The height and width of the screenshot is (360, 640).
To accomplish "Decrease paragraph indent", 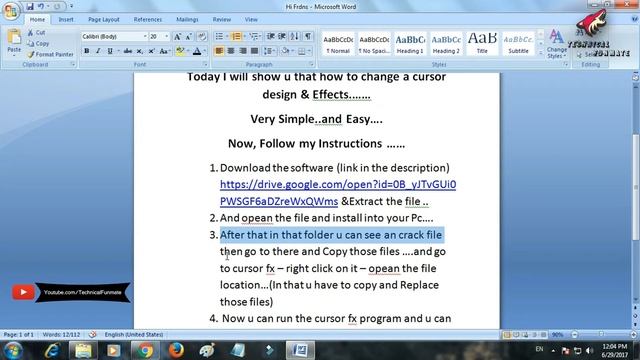I will [x=270, y=37].
